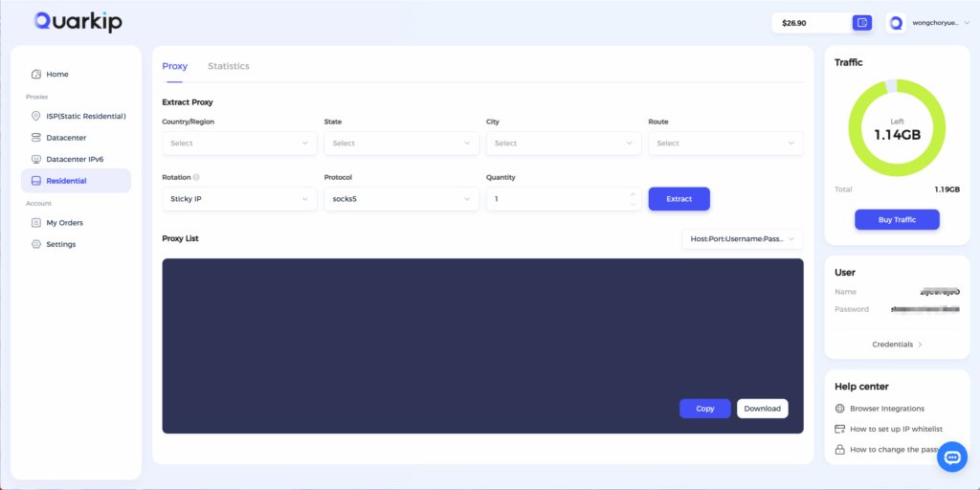The height and width of the screenshot is (490, 980).
Task: Click inside the Proxy List output area
Action: 482,345
